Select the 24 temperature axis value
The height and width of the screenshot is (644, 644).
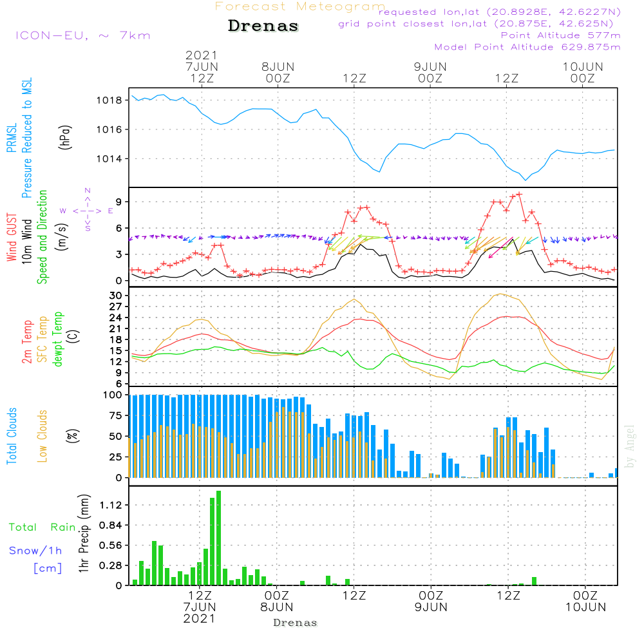116,318
